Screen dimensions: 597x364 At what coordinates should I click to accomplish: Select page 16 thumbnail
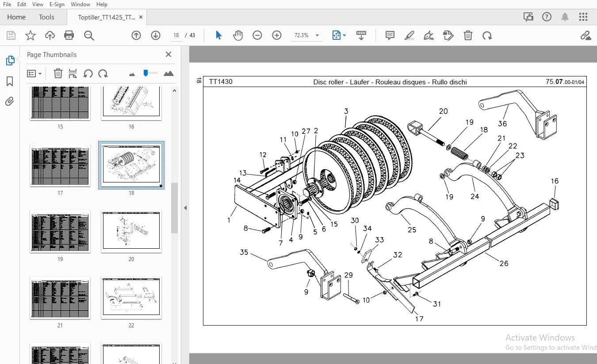(x=131, y=103)
